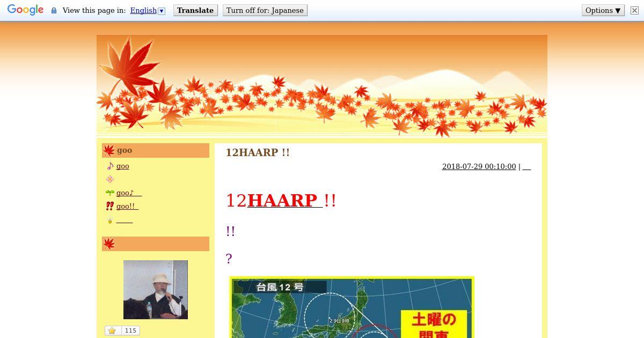Open the Options menu
Image resolution: width=644 pixels, height=338 pixels.
(x=603, y=11)
